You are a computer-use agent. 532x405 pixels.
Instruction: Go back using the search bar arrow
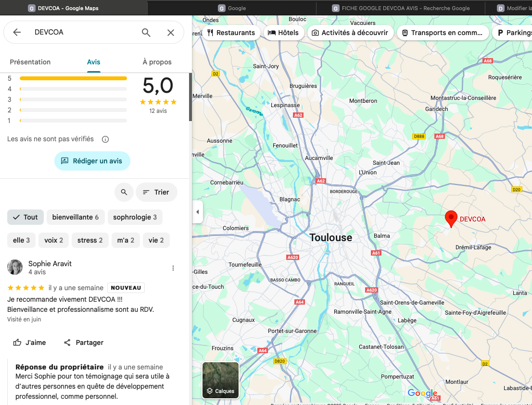coord(17,32)
